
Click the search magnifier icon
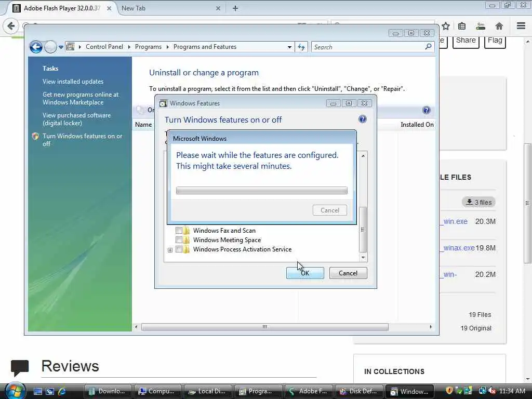click(x=429, y=46)
